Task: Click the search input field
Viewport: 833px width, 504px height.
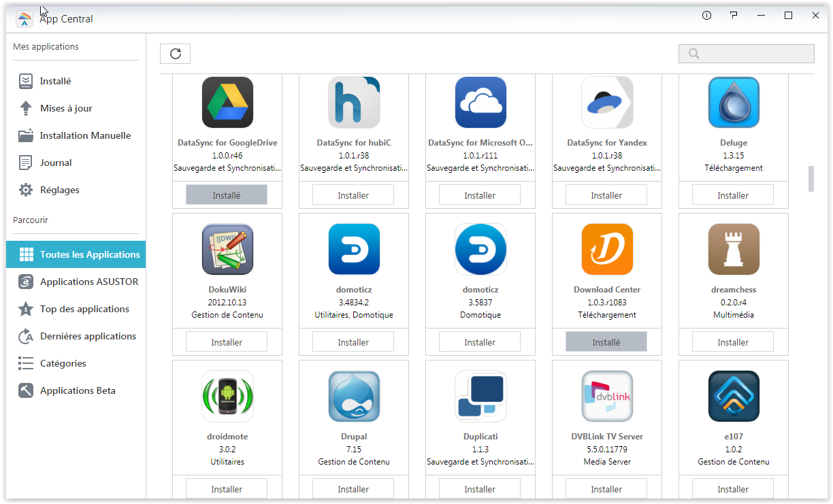Action: pyautogui.click(x=747, y=54)
